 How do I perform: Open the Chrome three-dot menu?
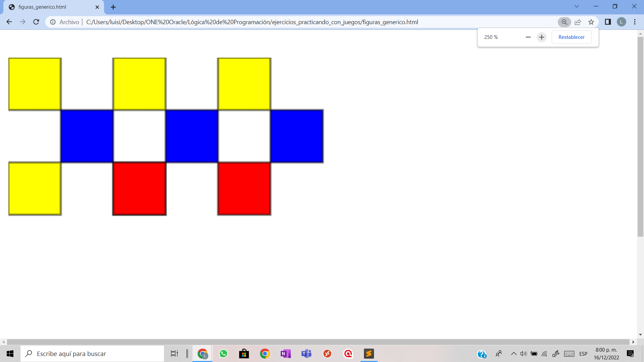pyautogui.click(x=635, y=22)
